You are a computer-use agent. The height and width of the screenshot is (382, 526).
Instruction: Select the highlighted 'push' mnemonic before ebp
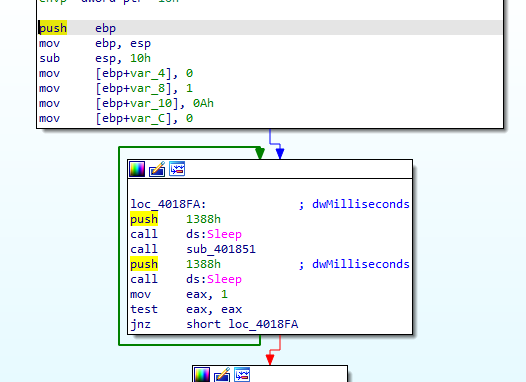pos(53,28)
